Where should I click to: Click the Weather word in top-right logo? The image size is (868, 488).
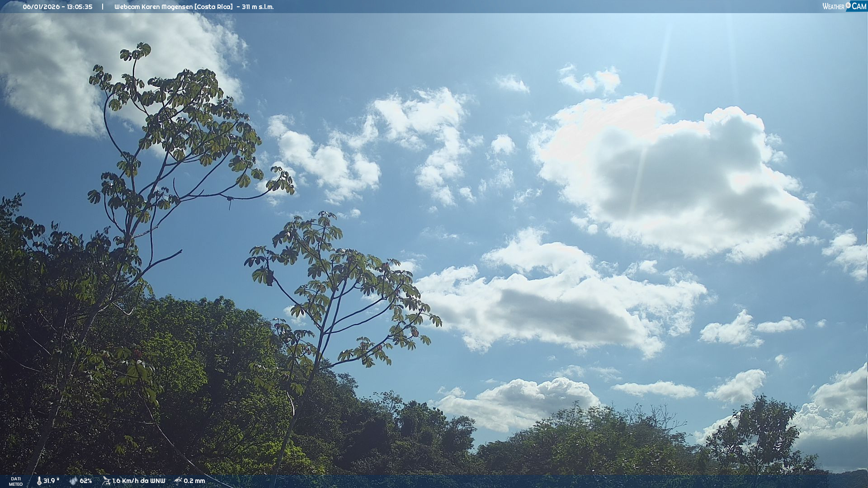point(833,6)
